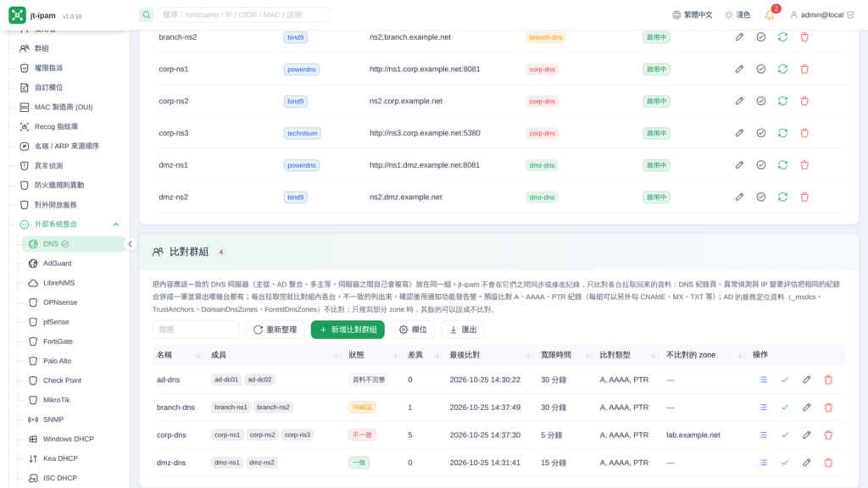Delete the branch-ns2 server

(804, 37)
